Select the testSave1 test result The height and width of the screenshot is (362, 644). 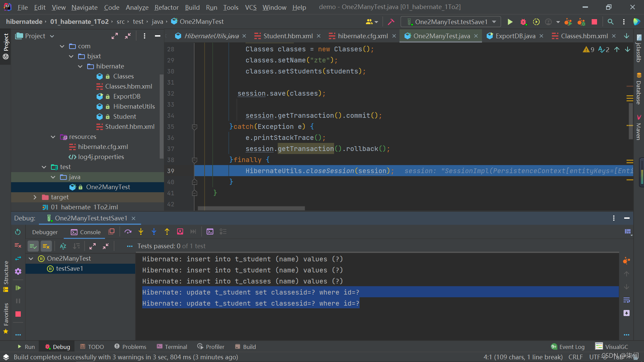[69, 269]
